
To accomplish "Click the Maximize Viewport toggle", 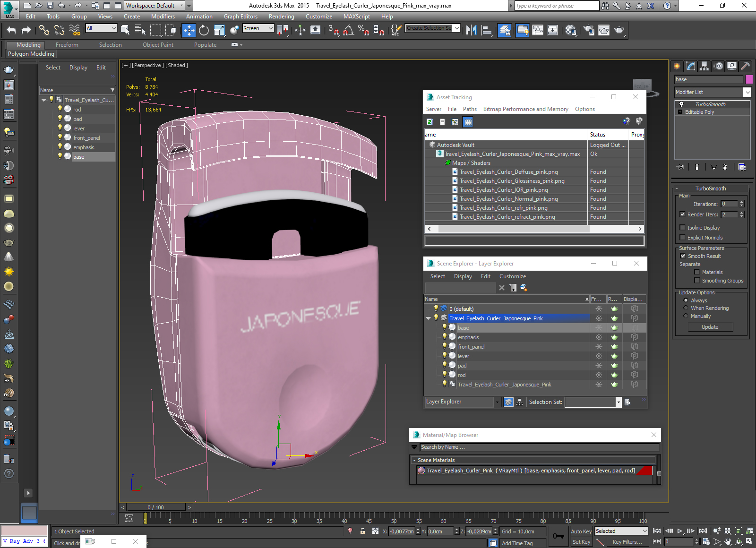I will (749, 541).
